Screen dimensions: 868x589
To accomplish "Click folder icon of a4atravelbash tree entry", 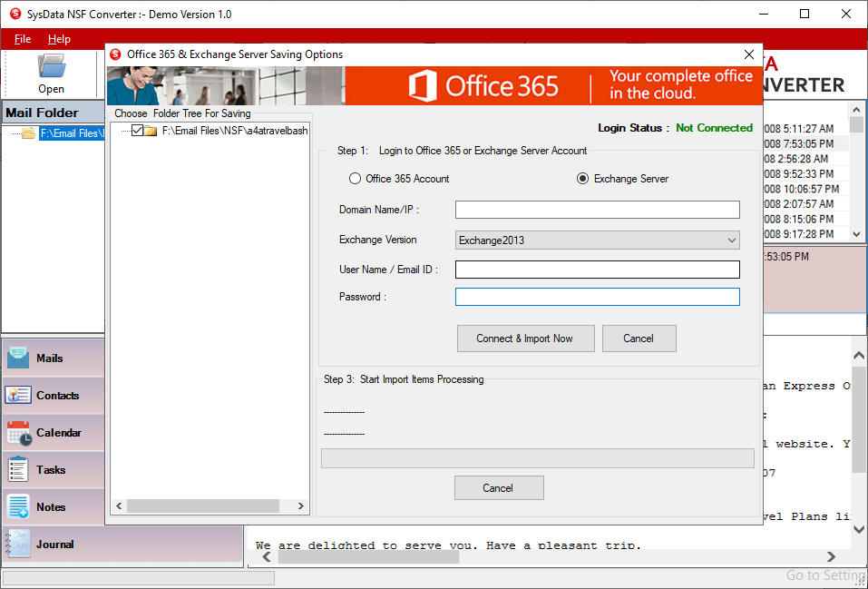I will click(150, 131).
